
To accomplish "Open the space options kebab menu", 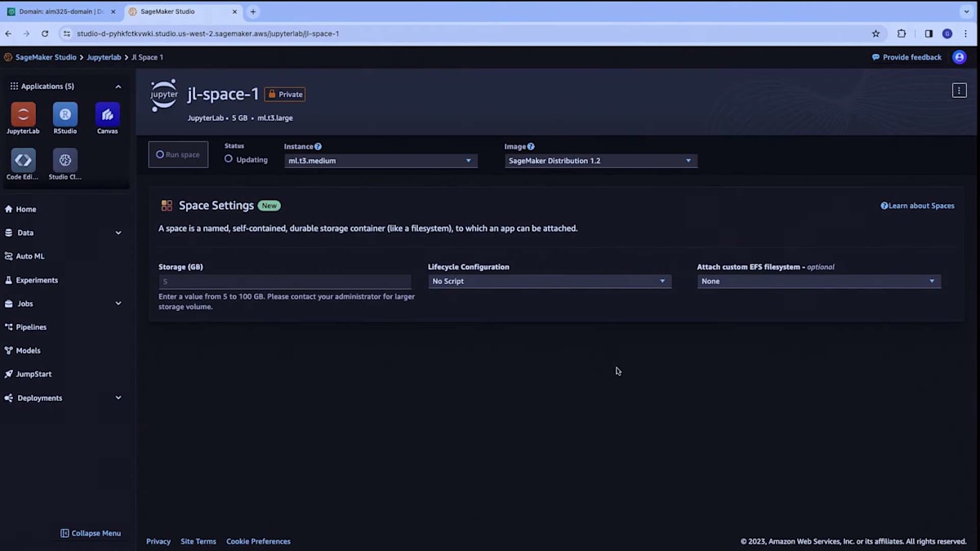I will tap(960, 91).
